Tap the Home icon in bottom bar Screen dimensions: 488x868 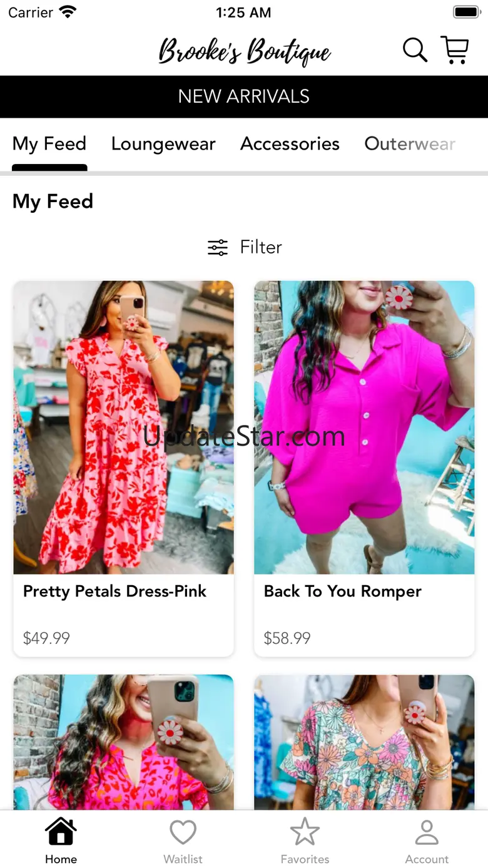coord(61,832)
